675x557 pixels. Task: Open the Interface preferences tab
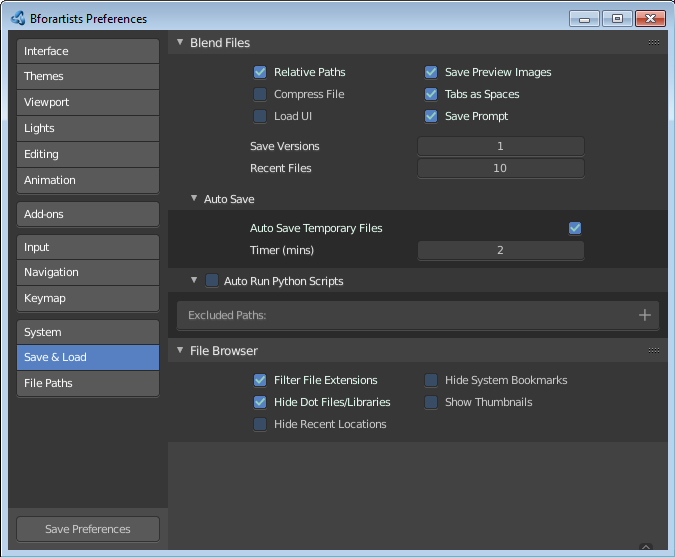tap(88, 51)
